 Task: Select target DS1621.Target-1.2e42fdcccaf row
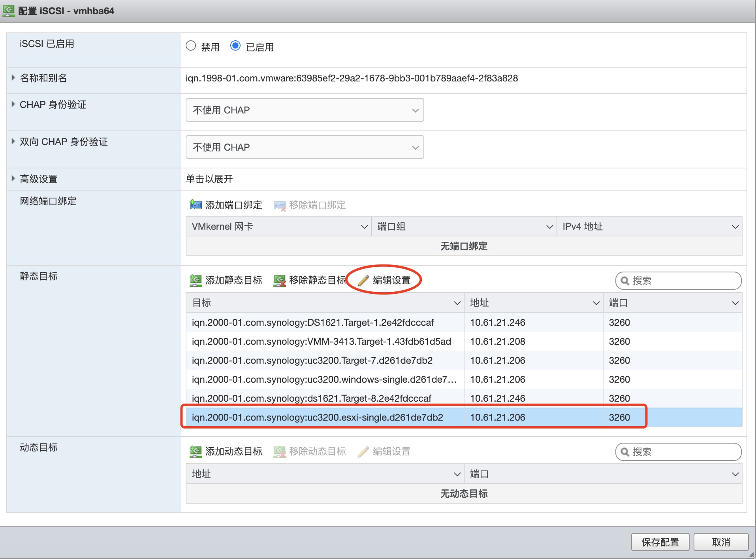pyautogui.click(x=464, y=322)
